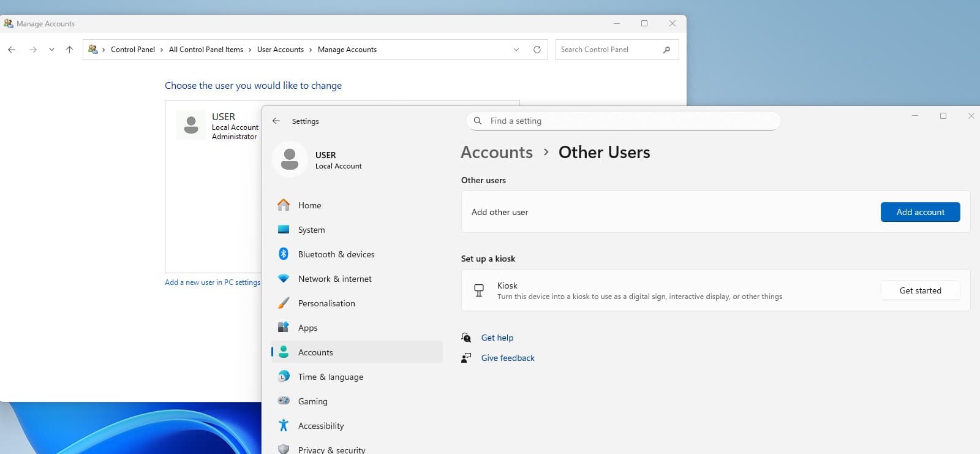This screenshot has width=980, height=454.
Task: Go back using Settings back arrow
Action: pyautogui.click(x=276, y=121)
